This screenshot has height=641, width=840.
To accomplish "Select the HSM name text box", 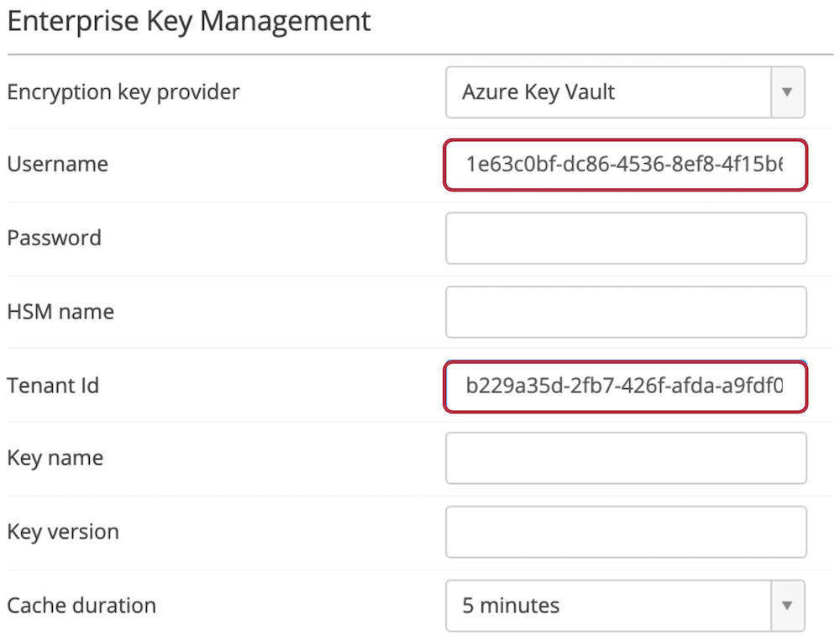I will coord(626,312).
